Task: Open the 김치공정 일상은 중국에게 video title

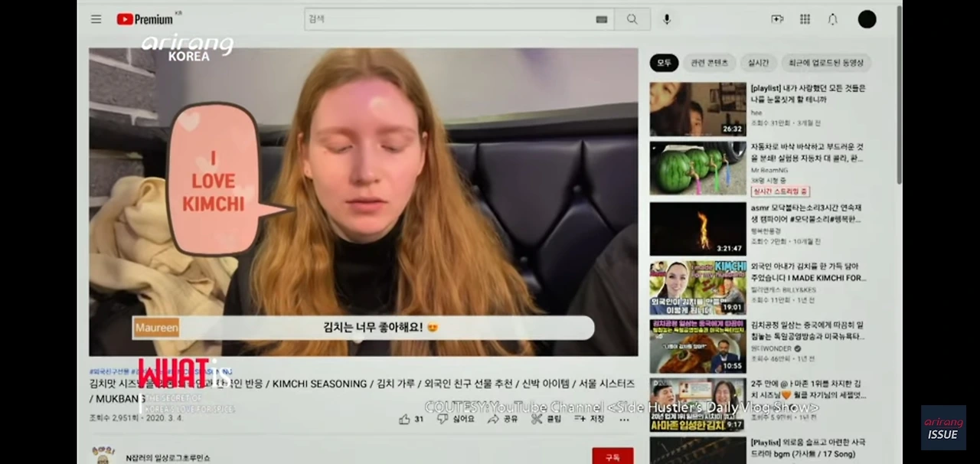Action: [808, 331]
